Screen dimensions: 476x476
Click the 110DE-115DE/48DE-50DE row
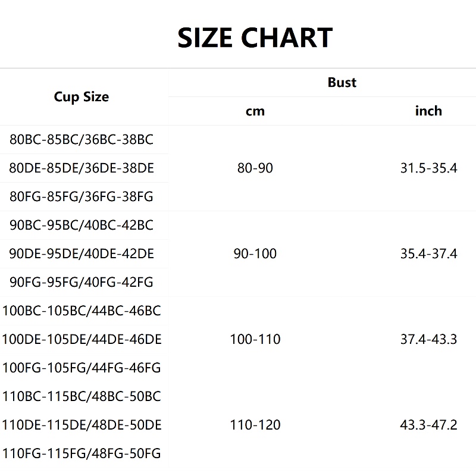click(82, 425)
